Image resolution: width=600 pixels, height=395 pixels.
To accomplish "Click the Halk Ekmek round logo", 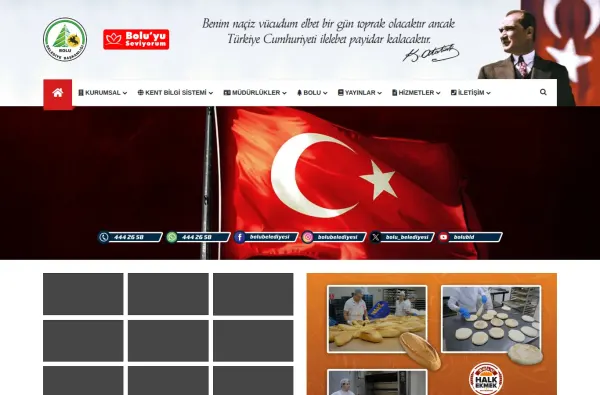I will (486, 380).
